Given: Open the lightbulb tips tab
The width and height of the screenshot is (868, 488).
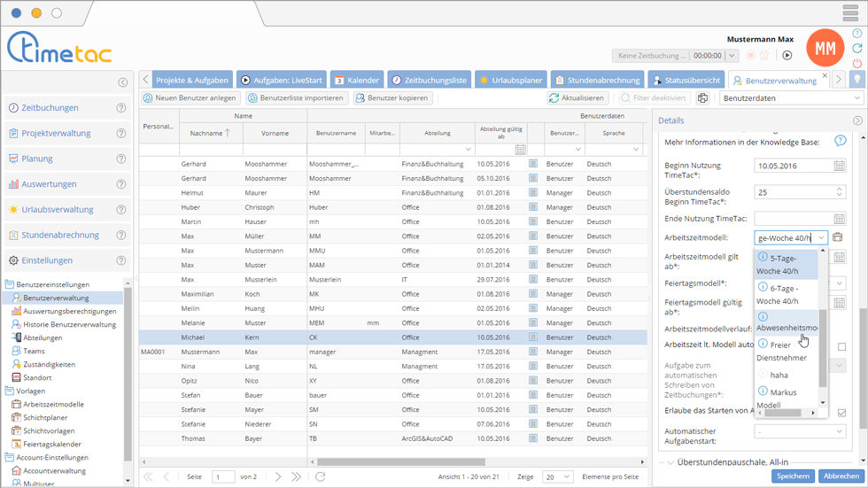Looking at the screenshot, I should click(x=856, y=80).
